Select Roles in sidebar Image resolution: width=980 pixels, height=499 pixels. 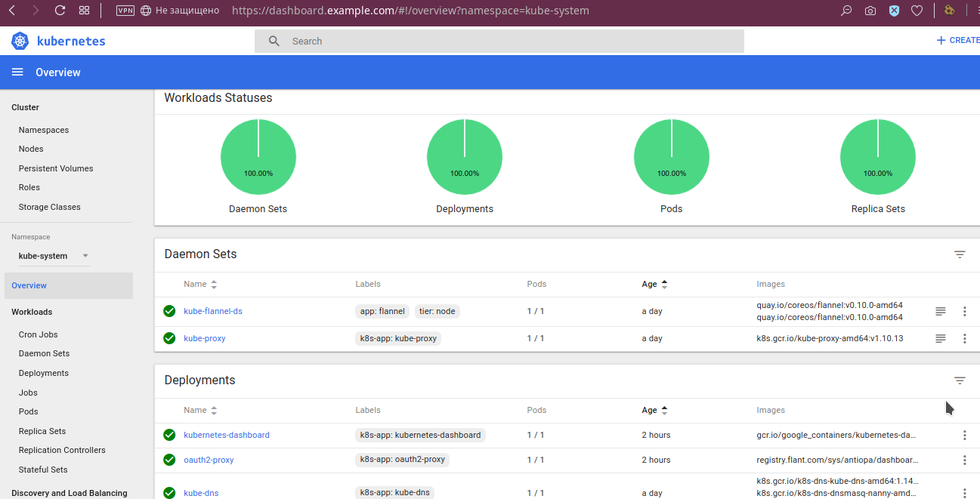click(x=29, y=187)
